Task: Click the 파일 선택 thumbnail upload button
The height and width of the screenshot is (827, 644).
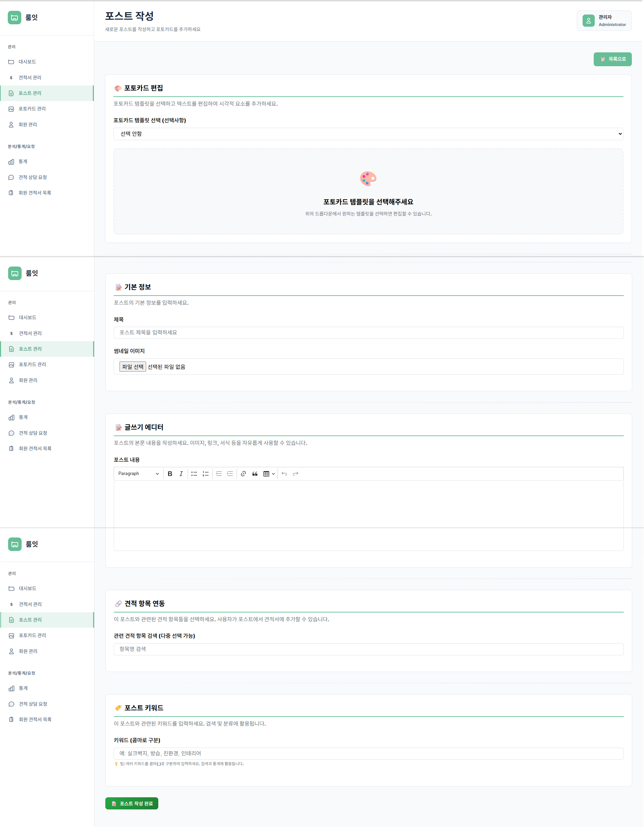Action: coord(132,367)
